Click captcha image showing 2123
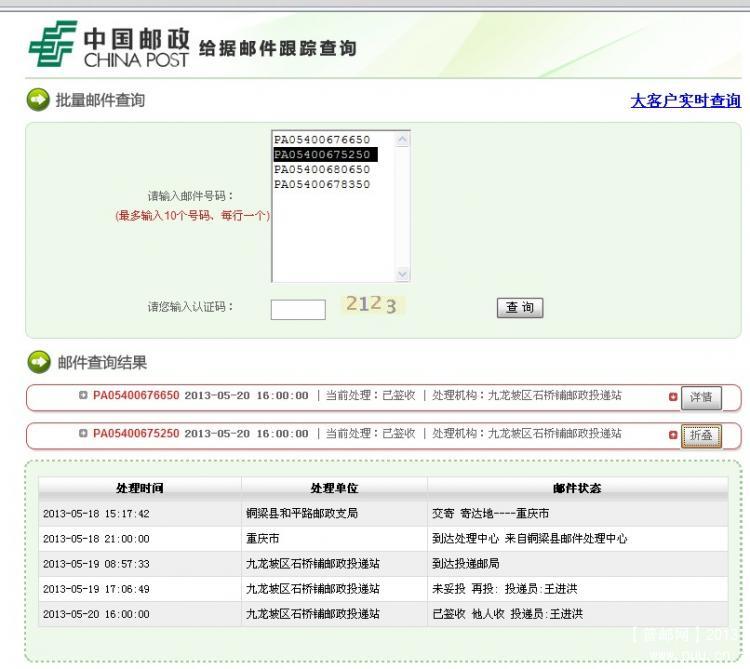This screenshot has height=669, width=750. click(372, 305)
